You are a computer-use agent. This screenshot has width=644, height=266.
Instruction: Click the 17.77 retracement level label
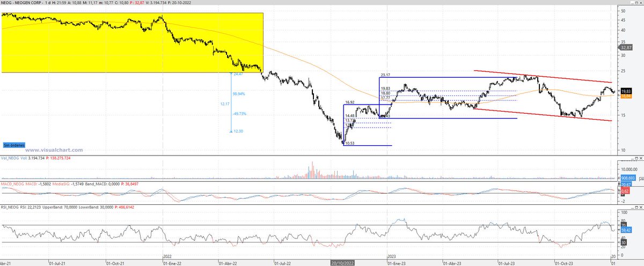[x=385, y=98]
